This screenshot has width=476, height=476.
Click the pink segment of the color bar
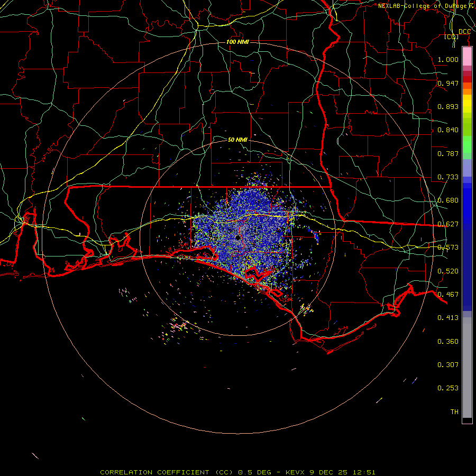point(467,57)
